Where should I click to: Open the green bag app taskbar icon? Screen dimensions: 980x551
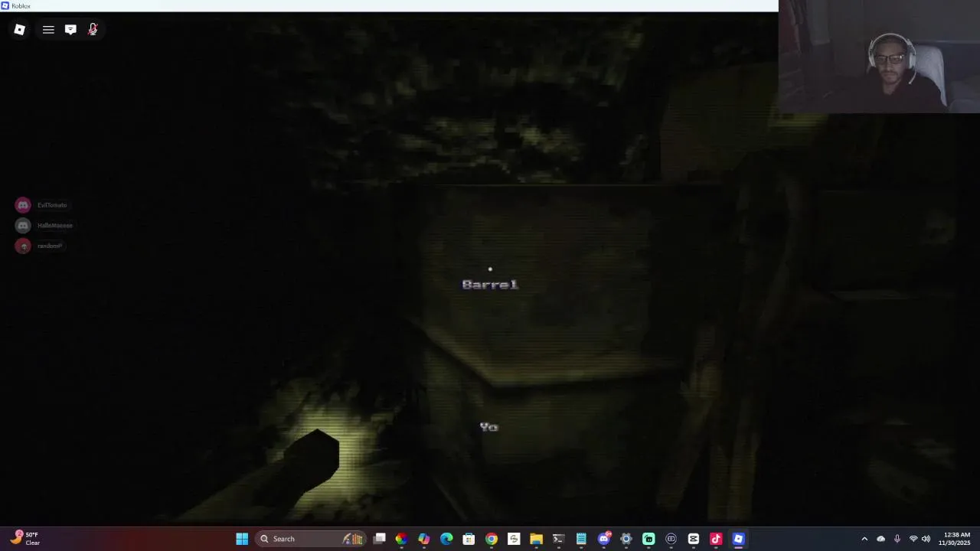648,539
